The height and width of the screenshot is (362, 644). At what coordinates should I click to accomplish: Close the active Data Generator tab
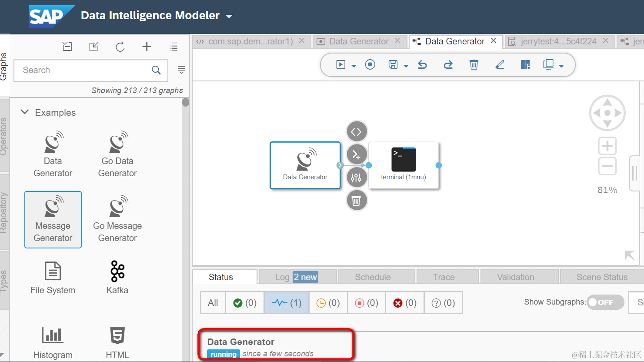coord(494,40)
